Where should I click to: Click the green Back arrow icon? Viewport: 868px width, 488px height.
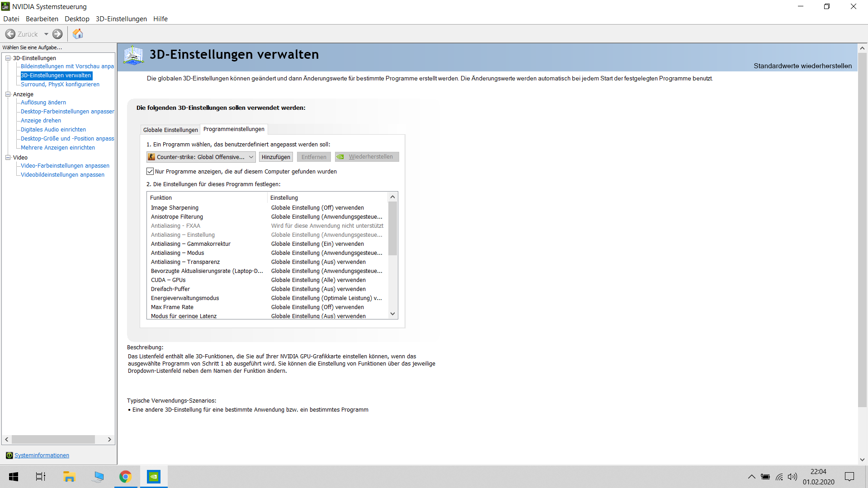tap(10, 34)
